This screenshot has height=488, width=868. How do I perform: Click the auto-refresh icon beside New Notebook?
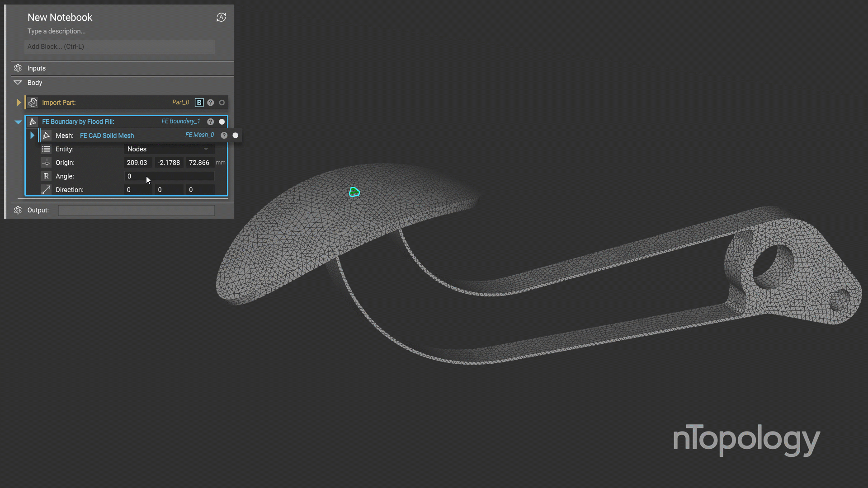221,17
